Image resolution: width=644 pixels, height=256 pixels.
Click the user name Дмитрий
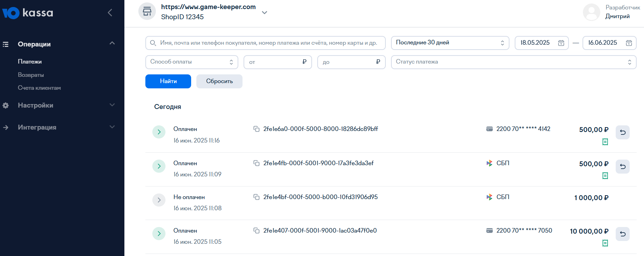click(x=617, y=16)
